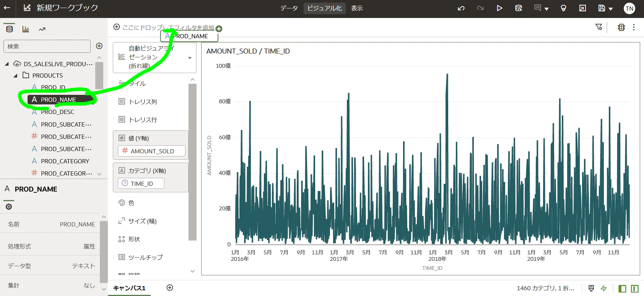The height and width of the screenshot is (296, 644).
Task: Change the 処理形式 value 属性
Action: (89, 246)
